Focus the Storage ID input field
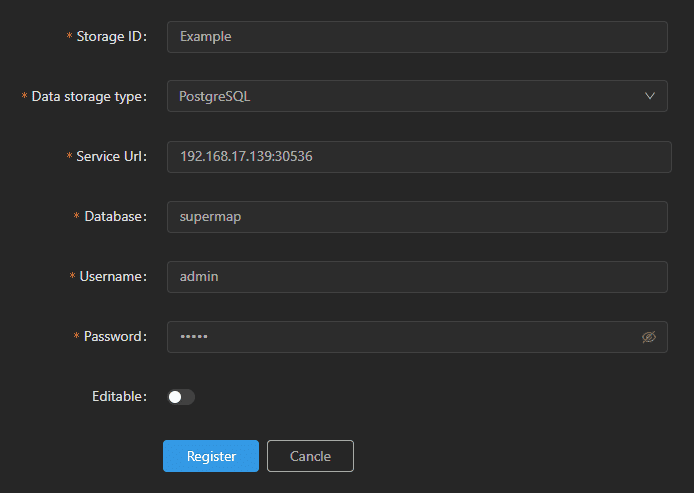This screenshot has width=694, height=493. pos(417,36)
